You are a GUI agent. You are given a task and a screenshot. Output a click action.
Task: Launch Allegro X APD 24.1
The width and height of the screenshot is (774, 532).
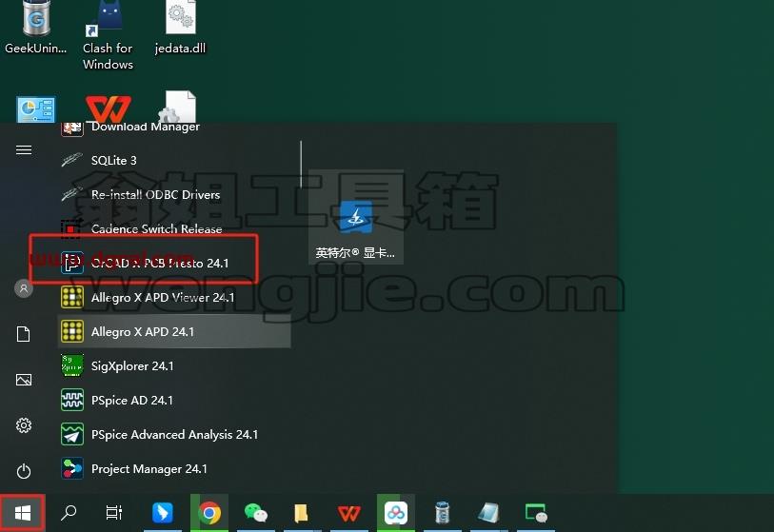pyautogui.click(x=174, y=331)
